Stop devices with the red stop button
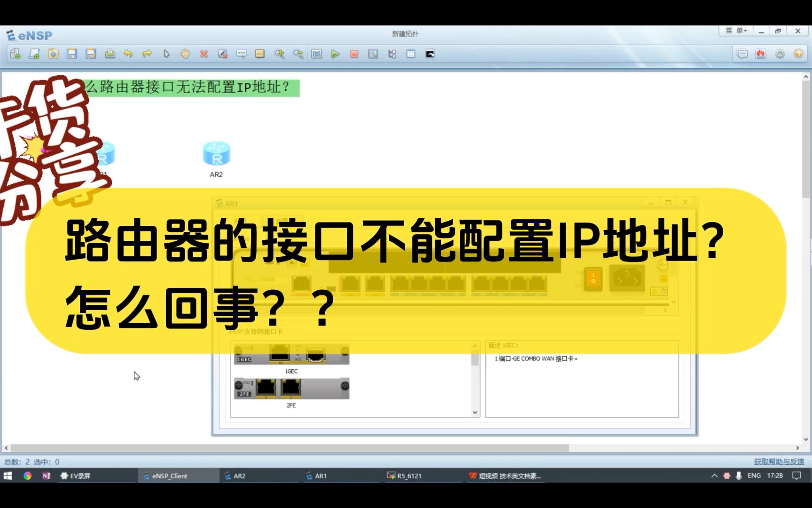This screenshot has height=508, width=812. 354,54
